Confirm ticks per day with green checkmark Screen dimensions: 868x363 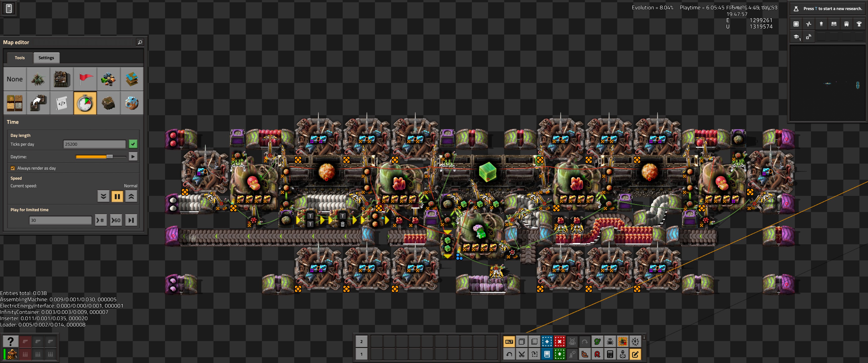click(x=133, y=144)
